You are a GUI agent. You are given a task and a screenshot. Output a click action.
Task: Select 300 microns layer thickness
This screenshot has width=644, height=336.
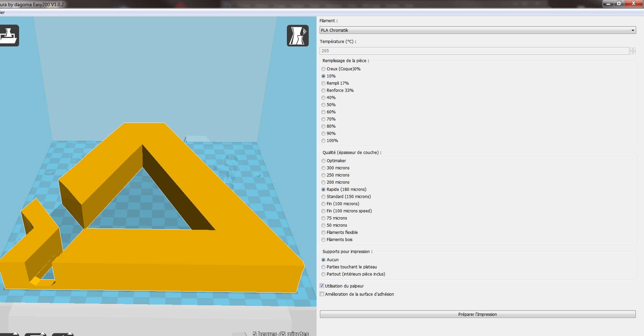pos(335,168)
